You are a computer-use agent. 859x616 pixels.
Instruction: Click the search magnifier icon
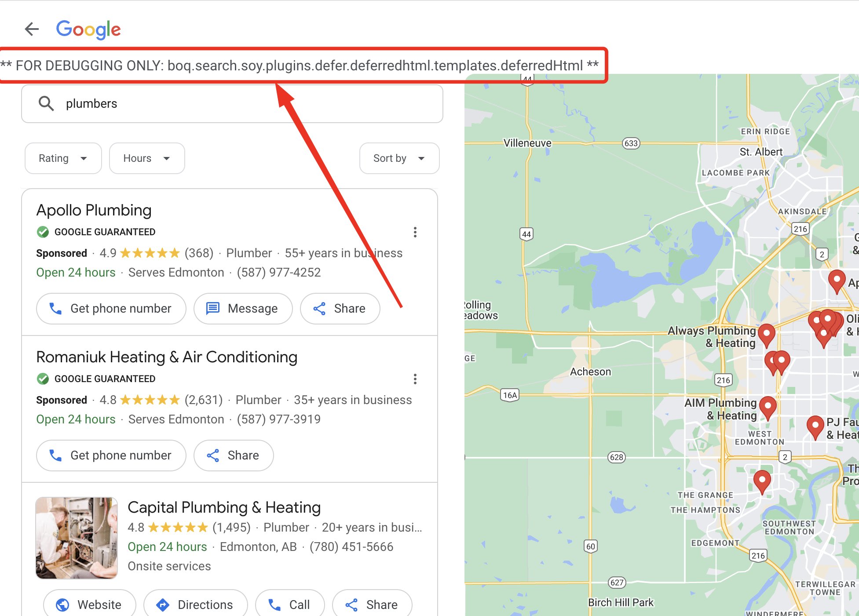pos(46,104)
